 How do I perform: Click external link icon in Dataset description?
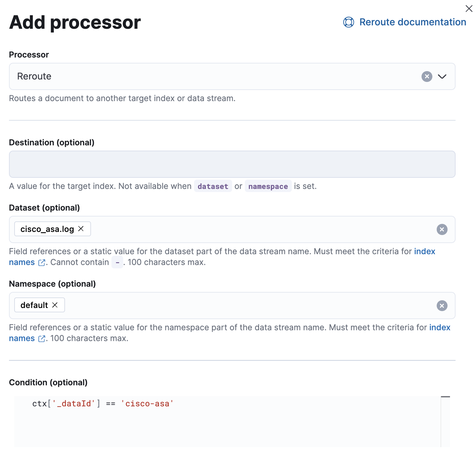(x=41, y=263)
